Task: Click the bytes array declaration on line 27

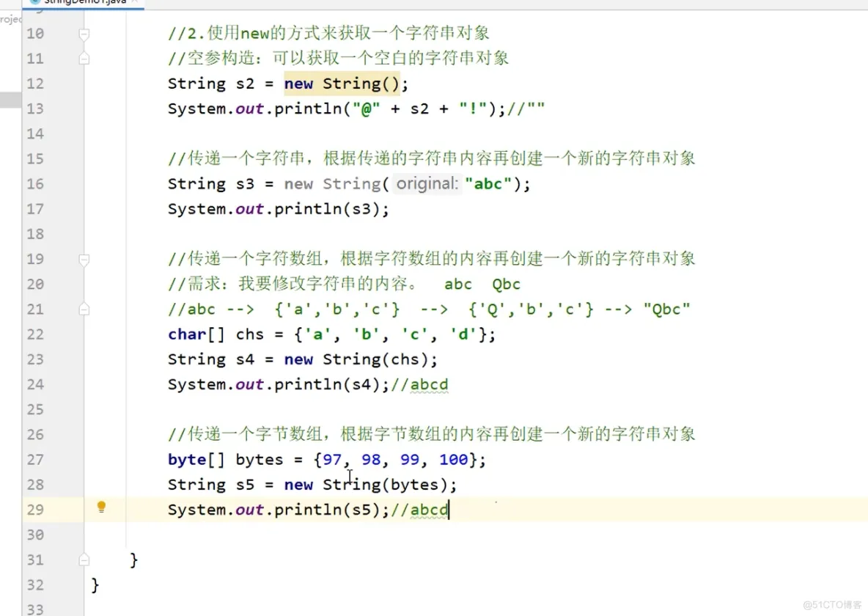Action: pos(257,460)
